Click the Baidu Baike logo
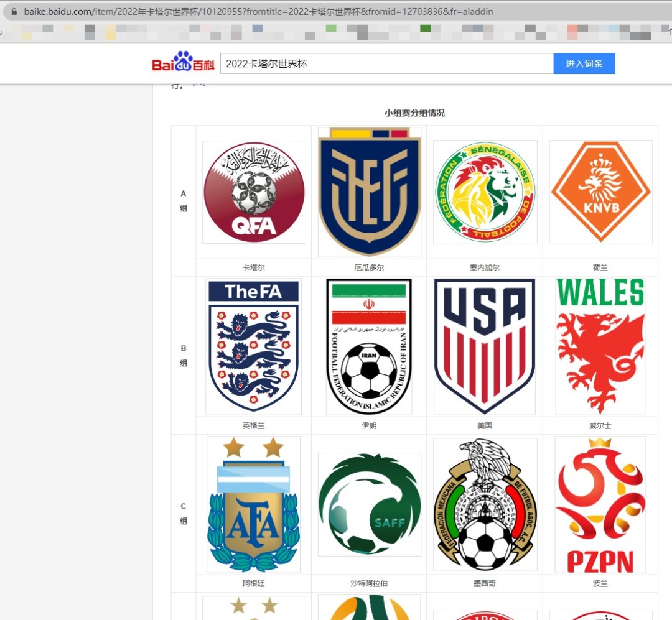Image resolution: width=672 pixels, height=620 pixels. coord(183,62)
